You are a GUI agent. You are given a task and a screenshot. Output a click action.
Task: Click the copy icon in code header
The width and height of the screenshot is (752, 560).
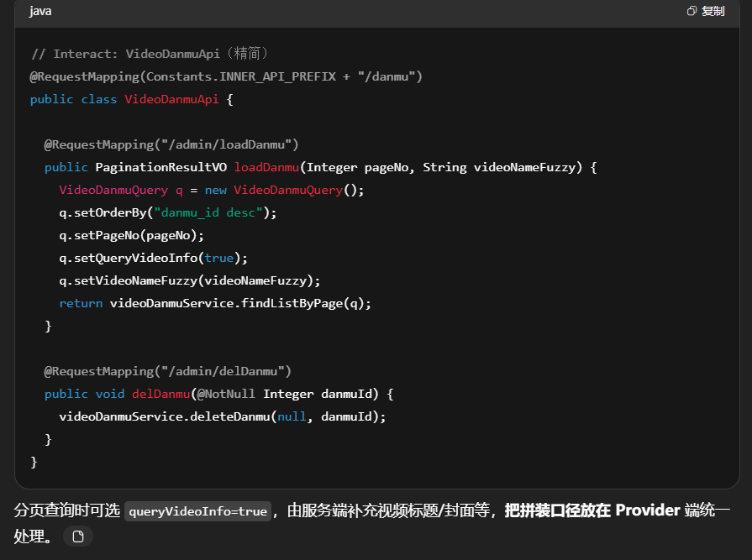[692, 11]
